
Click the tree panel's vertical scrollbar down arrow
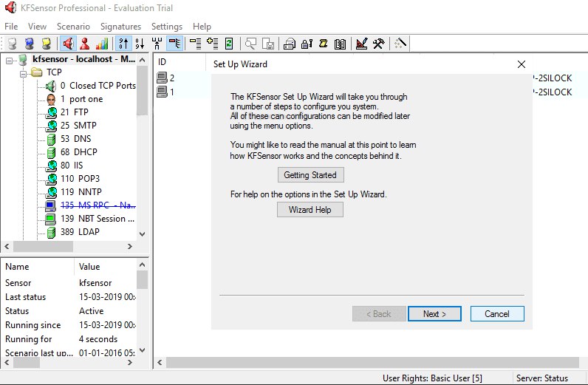[x=142, y=234]
